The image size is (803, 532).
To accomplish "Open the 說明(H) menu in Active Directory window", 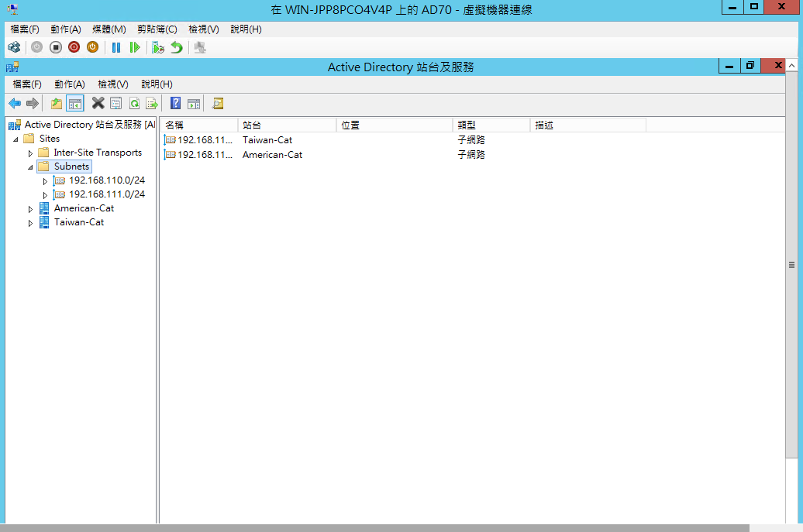I will tap(157, 84).
